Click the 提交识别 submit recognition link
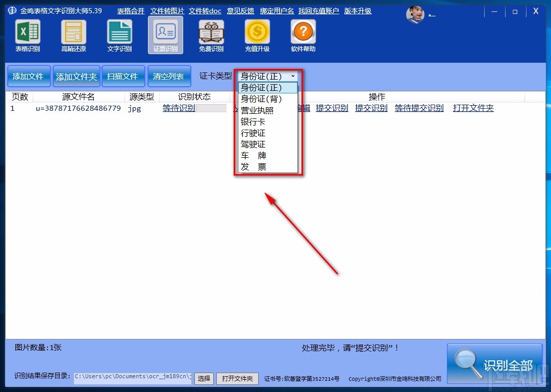551x392 pixels. (x=332, y=108)
